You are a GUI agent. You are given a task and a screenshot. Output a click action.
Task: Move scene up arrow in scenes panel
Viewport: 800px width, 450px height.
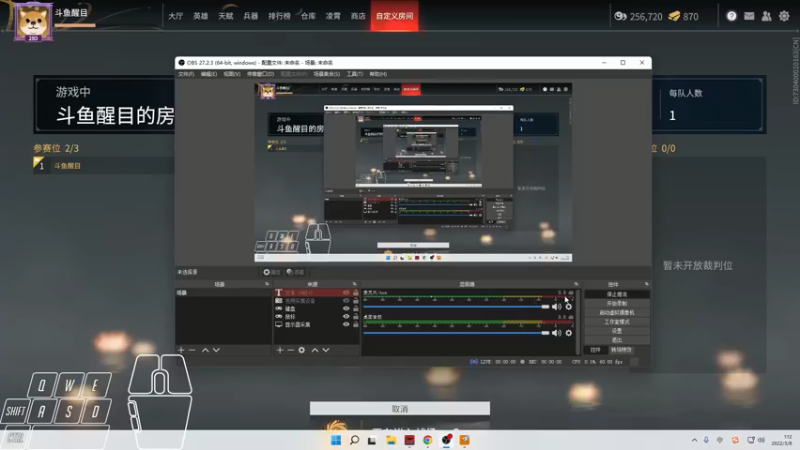pyautogui.click(x=205, y=350)
